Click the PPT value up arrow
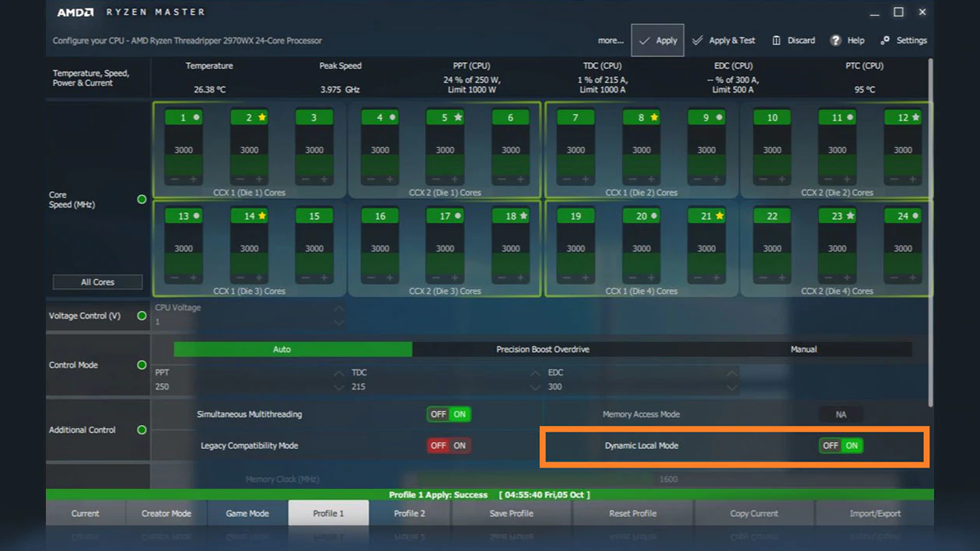This screenshot has height=551, width=980. [338, 373]
